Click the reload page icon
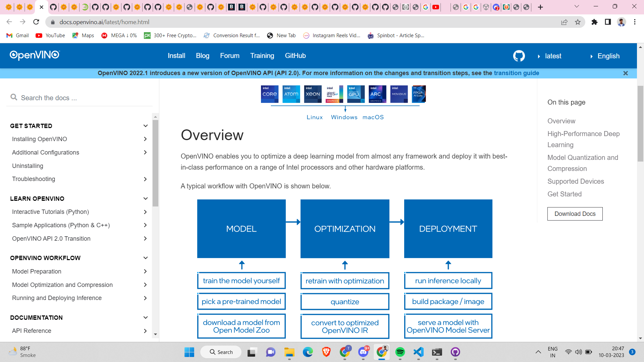 pos(36,22)
